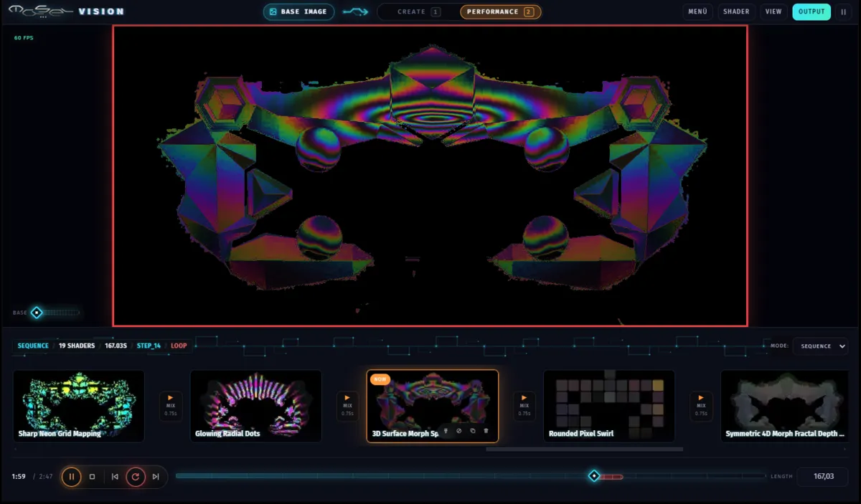861x504 pixels.
Task: Delete the 3D Surface Morph shader card
Action: (x=486, y=431)
